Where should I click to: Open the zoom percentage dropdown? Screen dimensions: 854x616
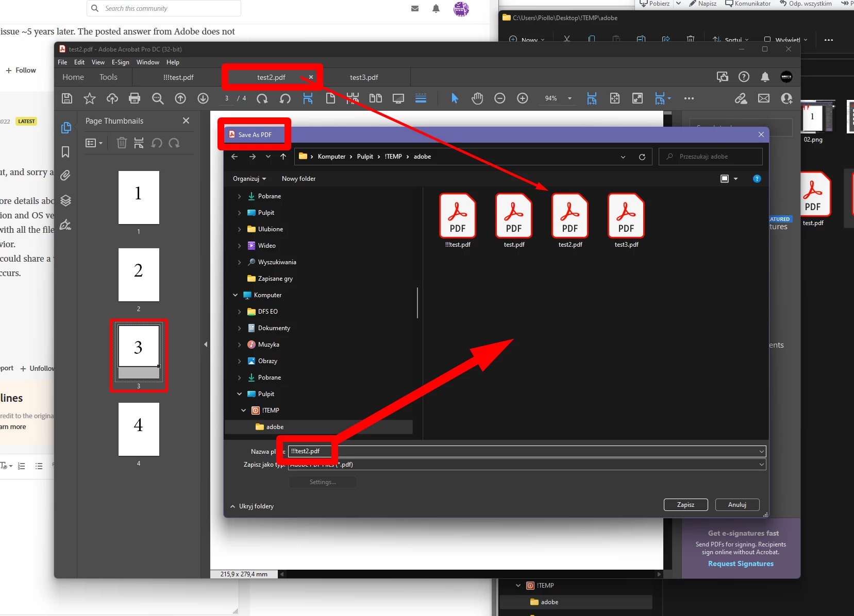570,98
